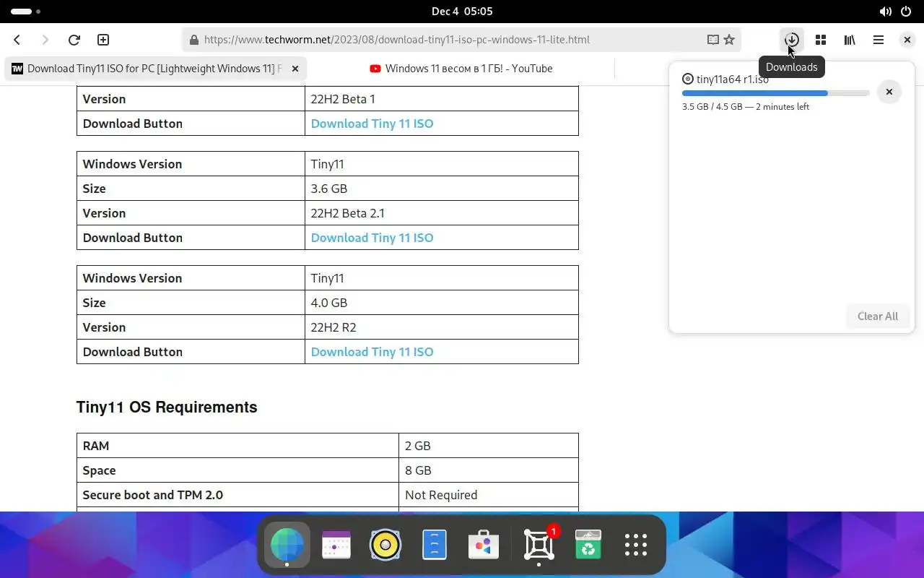Click the 8 GB Space value cell
The width and height of the screenshot is (924, 578).
(x=489, y=470)
